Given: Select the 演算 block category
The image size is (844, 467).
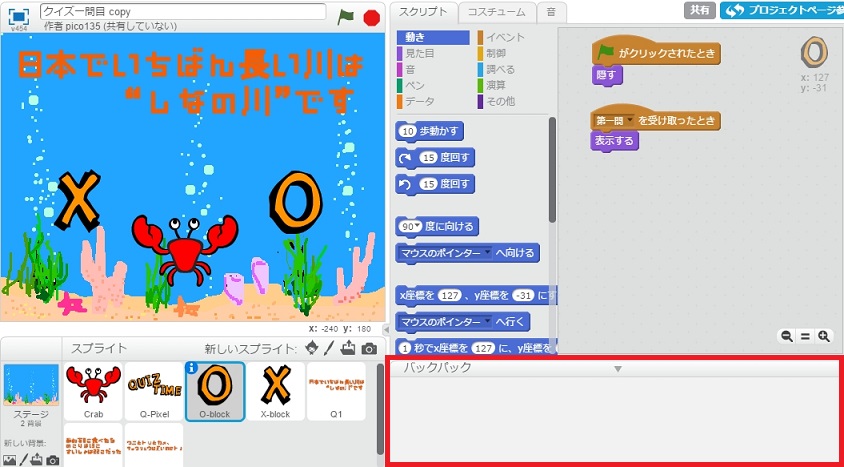Looking at the screenshot, I should 495,85.
